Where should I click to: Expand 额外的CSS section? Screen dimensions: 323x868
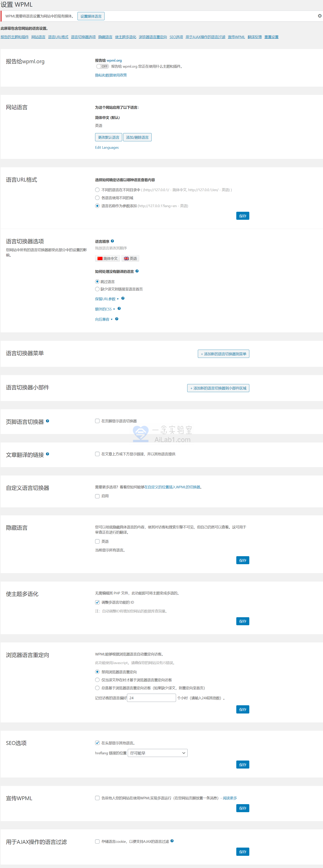(x=105, y=309)
